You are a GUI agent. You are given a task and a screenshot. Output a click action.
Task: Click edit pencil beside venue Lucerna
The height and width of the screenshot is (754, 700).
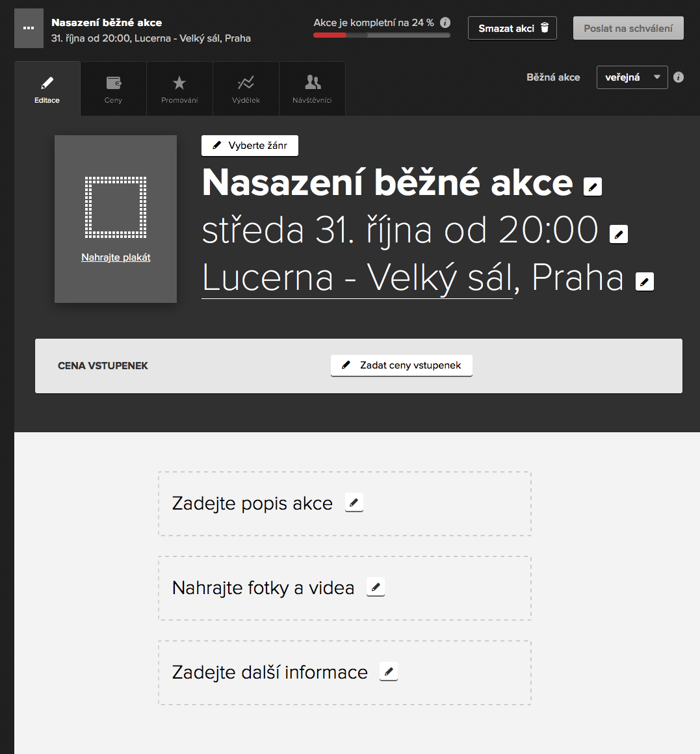click(644, 281)
